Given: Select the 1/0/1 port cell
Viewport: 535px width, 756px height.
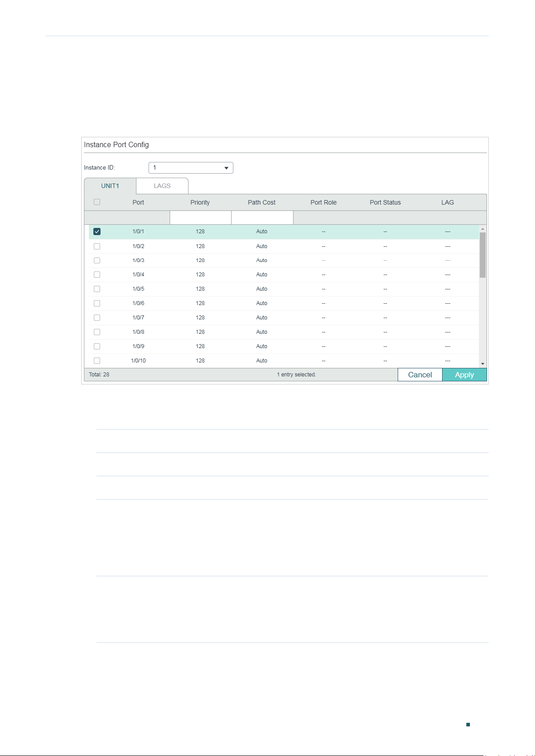Looking at the screenshot, I should pos(138,232).
